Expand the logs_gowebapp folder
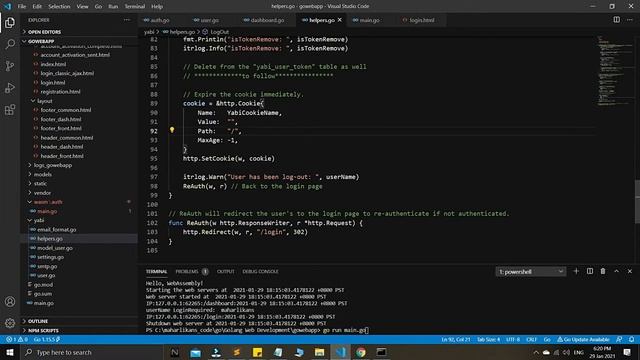 (53, 165)
